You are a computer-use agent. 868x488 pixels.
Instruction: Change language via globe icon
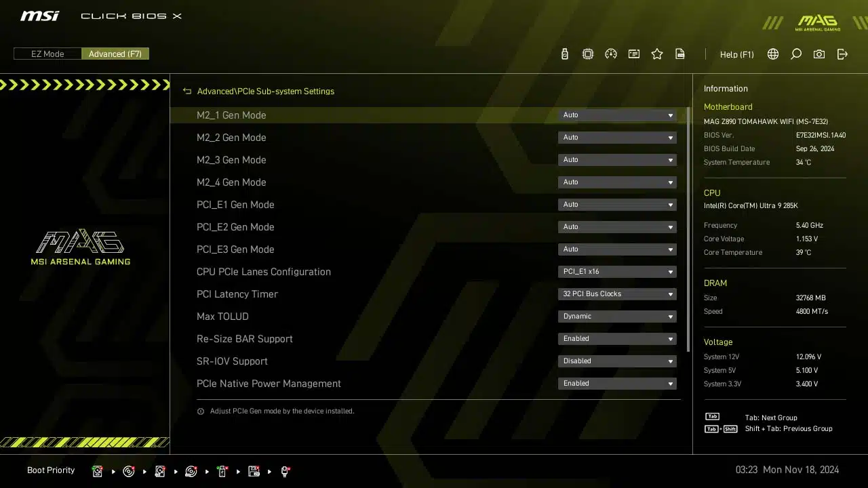[773, 54]
